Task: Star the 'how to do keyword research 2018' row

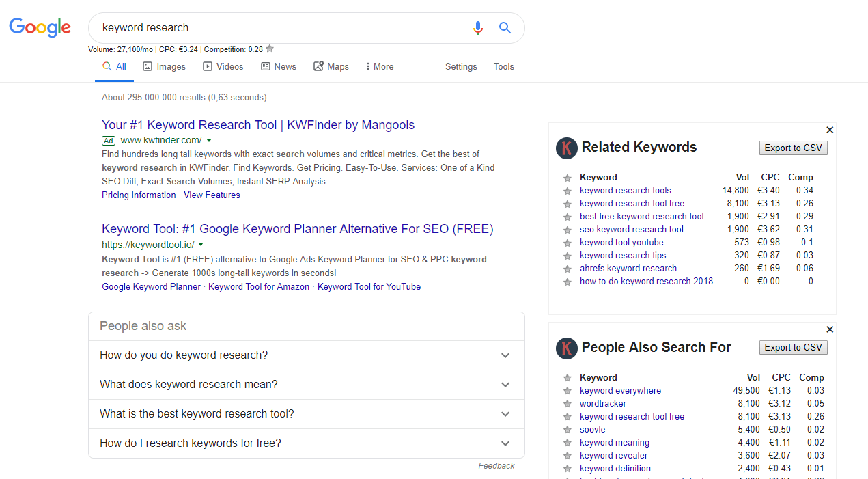Action: pos(567,282)
